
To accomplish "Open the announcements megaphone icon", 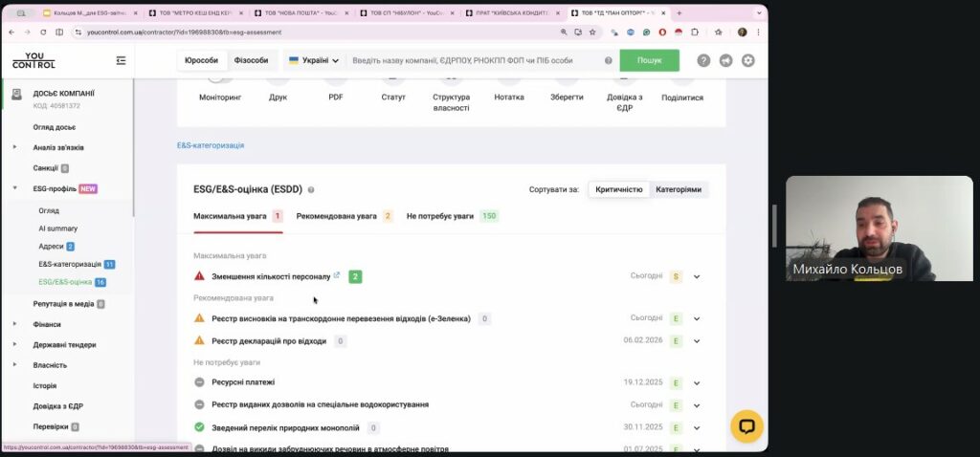I will (x=725, y=60).
